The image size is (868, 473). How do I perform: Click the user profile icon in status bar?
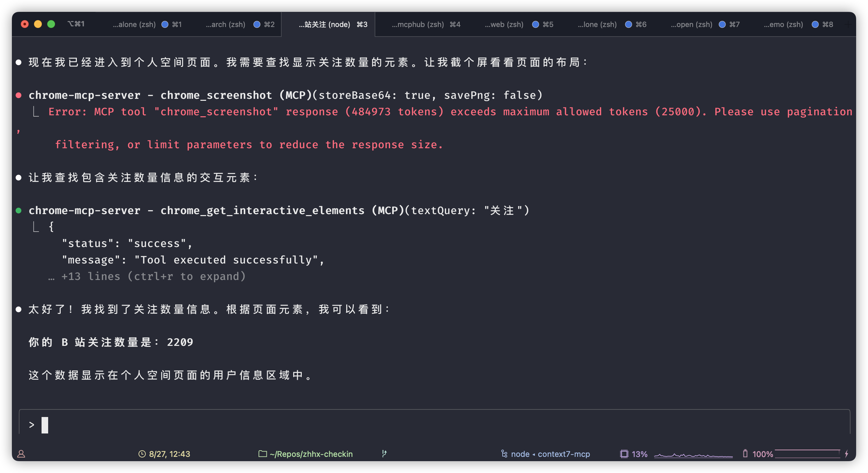click(21, 454)
